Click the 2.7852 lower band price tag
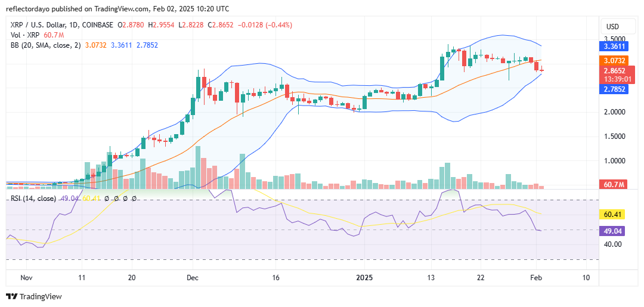 615,89
